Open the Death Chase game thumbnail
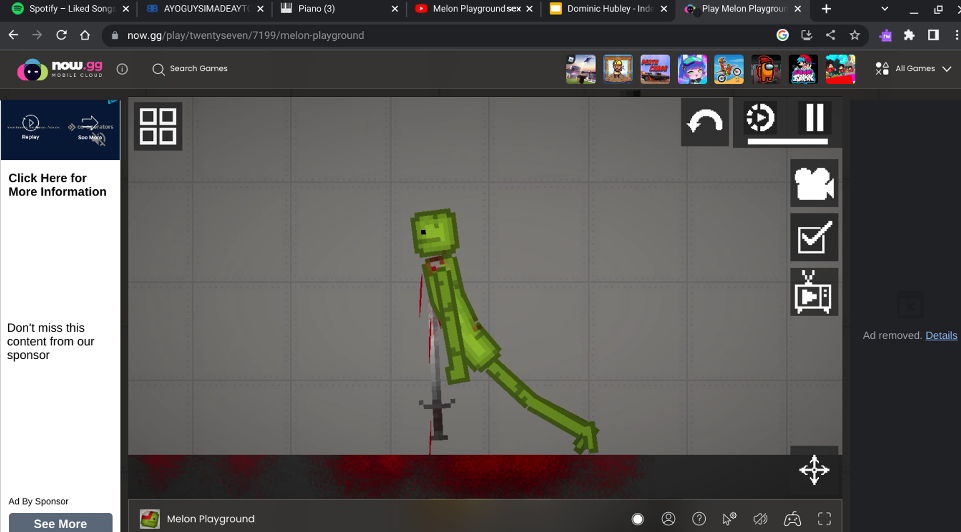The image size is (961, 532). [x=655, y=69]
